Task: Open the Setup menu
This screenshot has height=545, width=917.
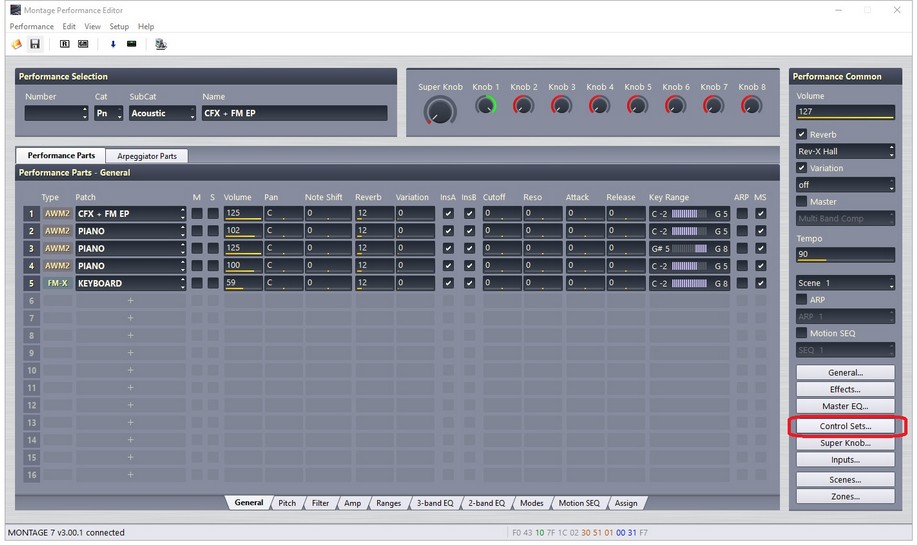Action: 119,26
